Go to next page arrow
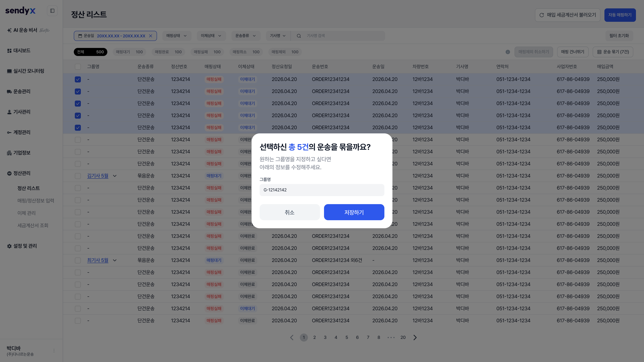 pyautogui.click(x=415, y=338)
